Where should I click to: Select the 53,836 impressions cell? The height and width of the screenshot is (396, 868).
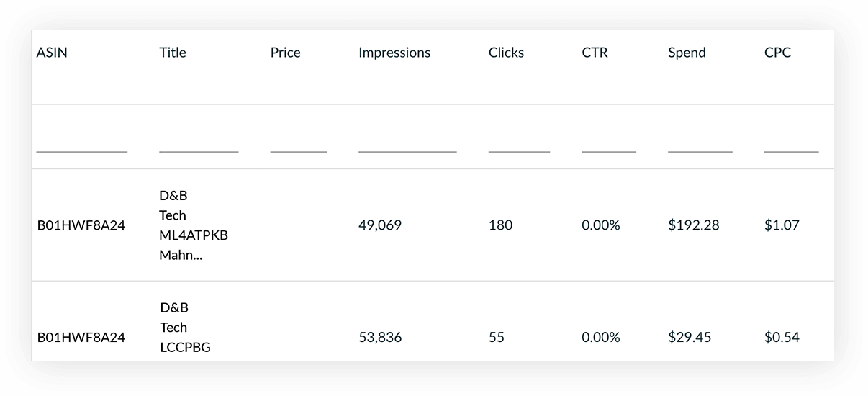[x=380, y=337]
